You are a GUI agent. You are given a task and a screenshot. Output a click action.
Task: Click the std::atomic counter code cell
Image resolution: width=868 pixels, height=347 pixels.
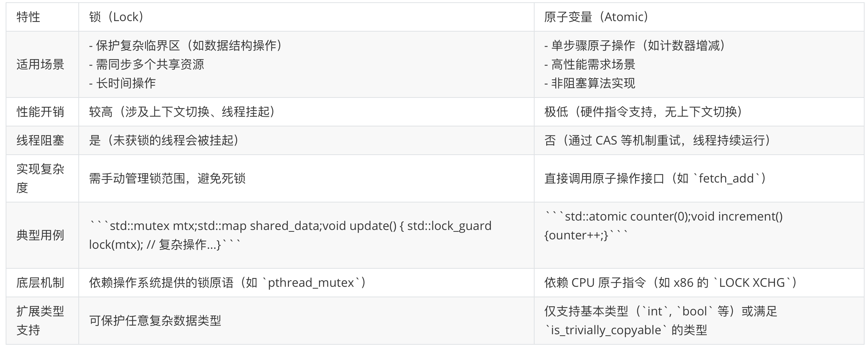699,235
